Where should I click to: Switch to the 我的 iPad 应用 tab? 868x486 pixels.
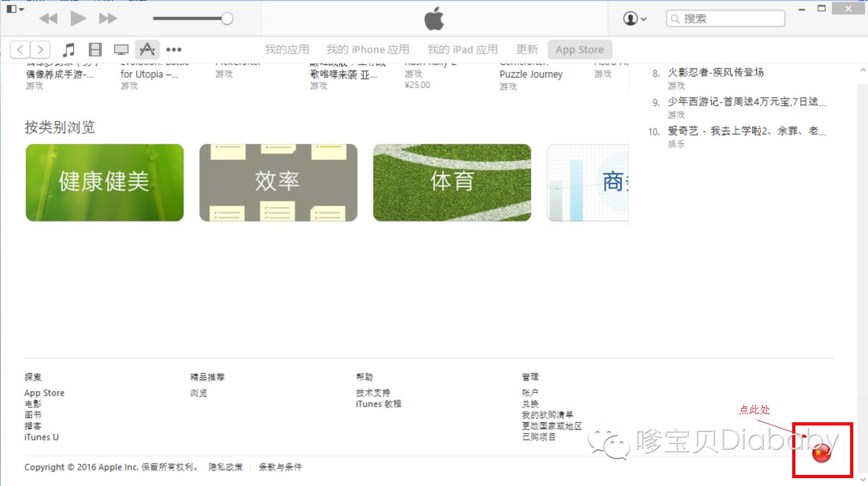click(x=463, y=49)
